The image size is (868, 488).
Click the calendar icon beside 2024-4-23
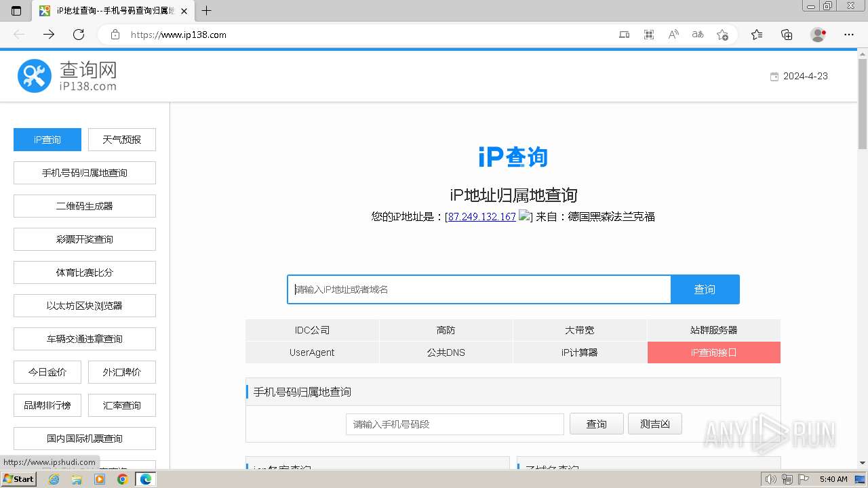(774, 77)
